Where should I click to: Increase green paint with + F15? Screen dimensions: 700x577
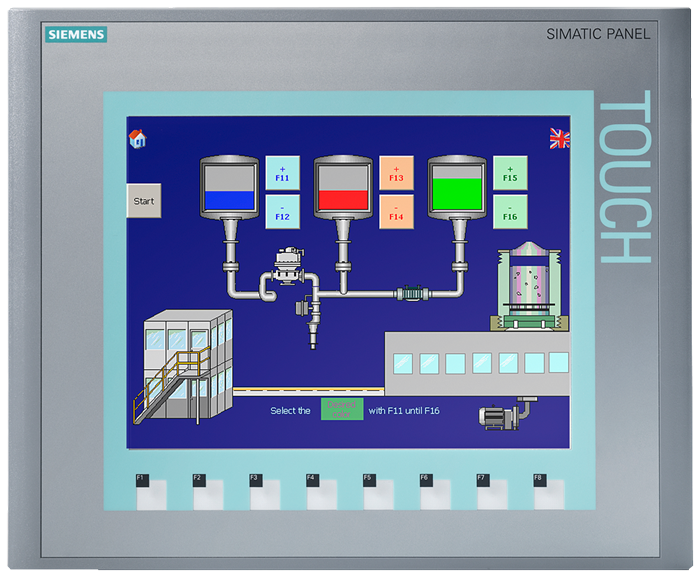[x=510, y=172]
